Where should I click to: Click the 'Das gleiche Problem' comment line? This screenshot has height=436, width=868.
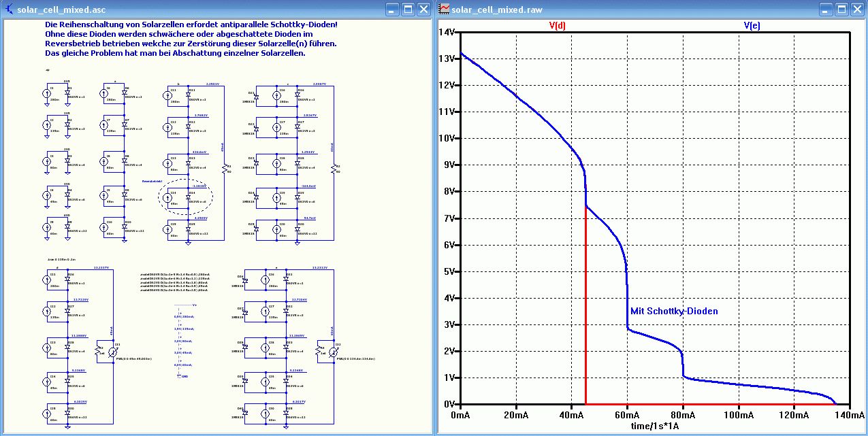175,53
